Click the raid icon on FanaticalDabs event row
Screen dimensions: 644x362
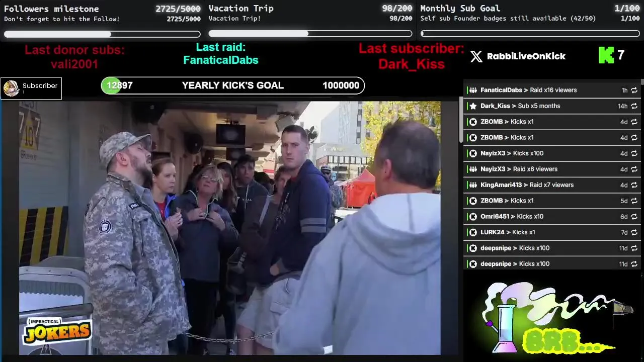point(473,90)
